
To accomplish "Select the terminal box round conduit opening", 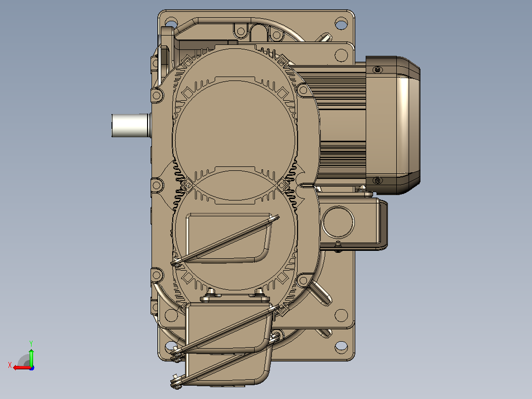I will pyautogui.click(x=338, y=222).
